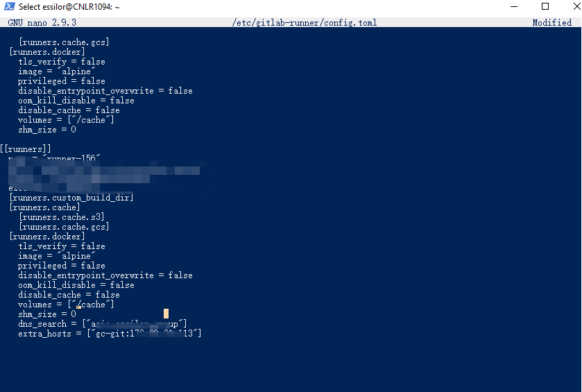Click the 'GNU nano 2.9.3' version label
The image size is (582, 392).
point(42,23)
